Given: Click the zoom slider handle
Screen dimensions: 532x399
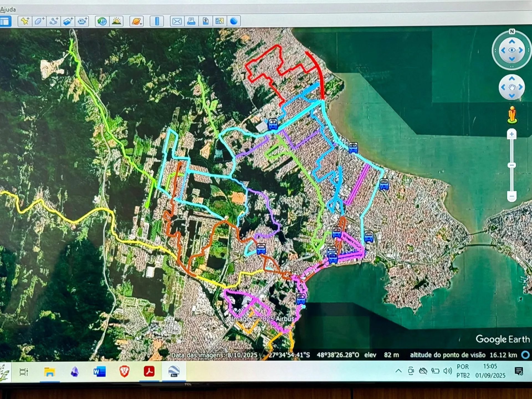Looking at the screenshot, I should point(511,165).
